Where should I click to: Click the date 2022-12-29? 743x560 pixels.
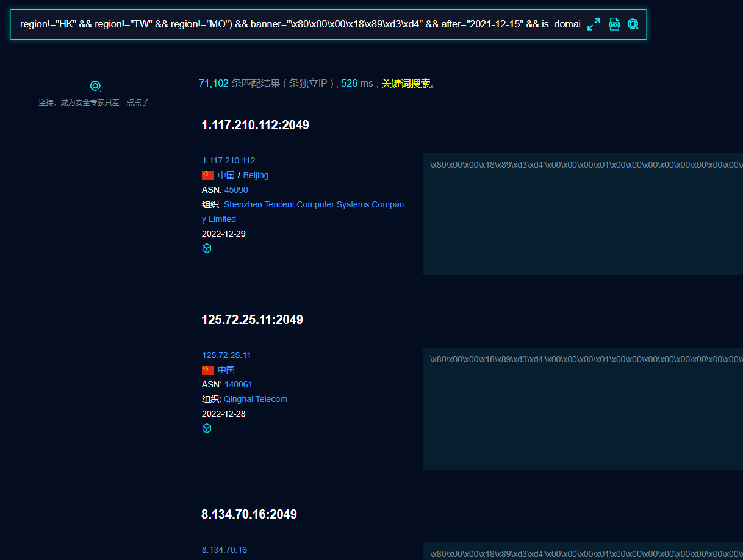tap(224, 234)
